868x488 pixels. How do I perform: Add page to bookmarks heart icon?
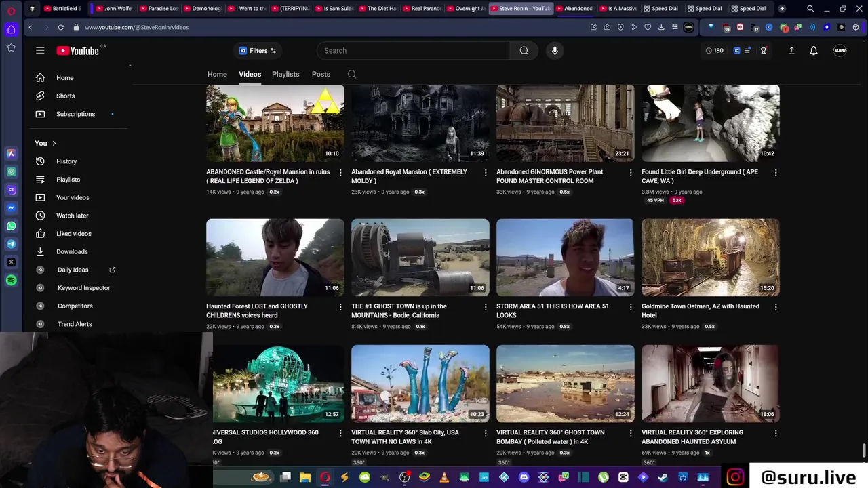coord(648,27)
